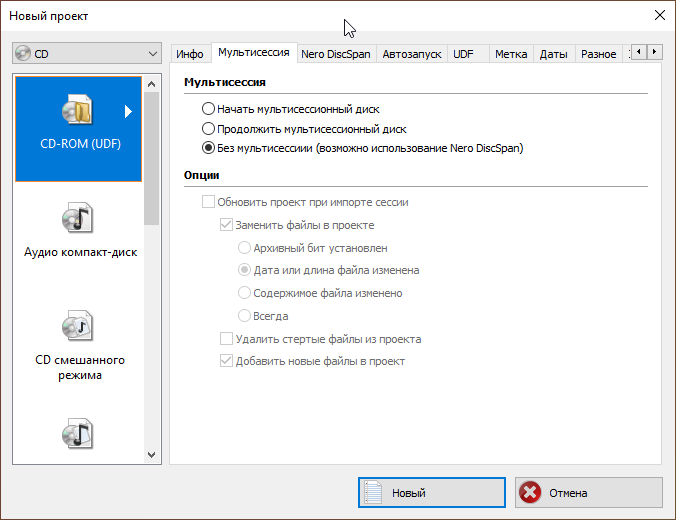
Task: Open the Nero DiscSpan tab
Action: [336, 54]
